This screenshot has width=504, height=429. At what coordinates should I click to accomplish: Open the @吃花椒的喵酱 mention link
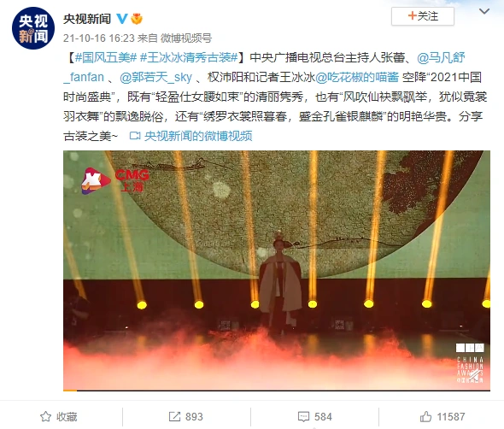pos(357,78)
